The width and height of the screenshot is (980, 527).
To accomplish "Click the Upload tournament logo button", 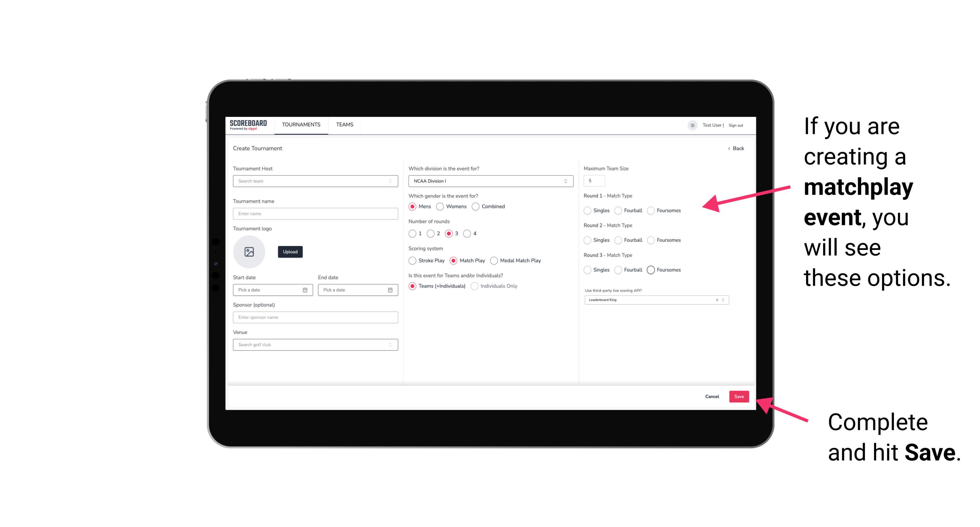I will click(290, 252).
